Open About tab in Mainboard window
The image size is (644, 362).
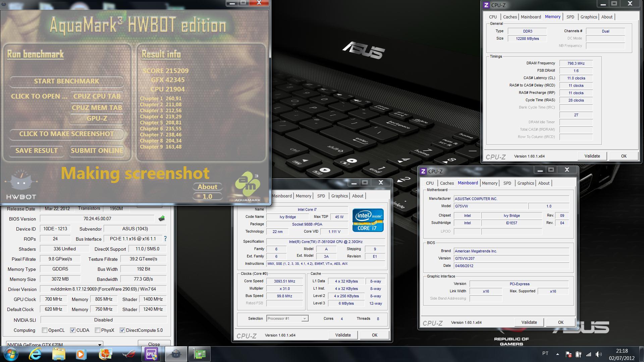click(544, 183)
